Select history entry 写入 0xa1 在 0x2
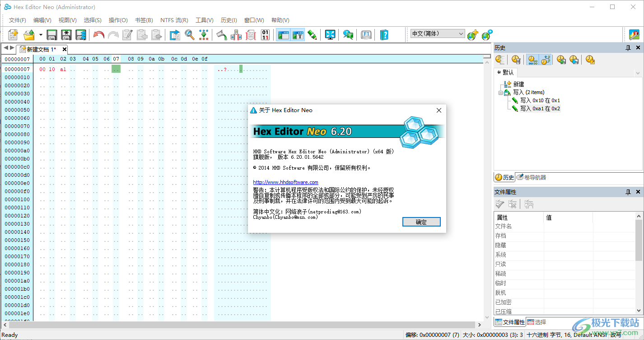644x340 pixels. pyautogui.click(x=540, y=109)
